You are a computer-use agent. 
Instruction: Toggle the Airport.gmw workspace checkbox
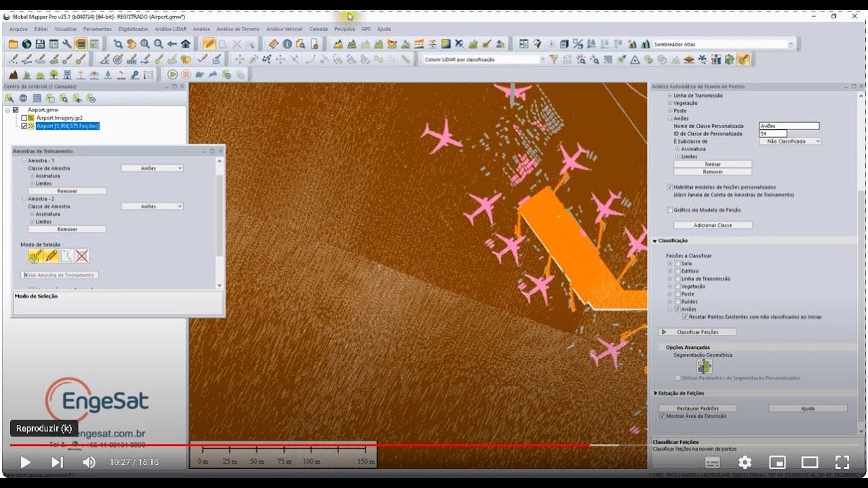[x=16, y=110]
